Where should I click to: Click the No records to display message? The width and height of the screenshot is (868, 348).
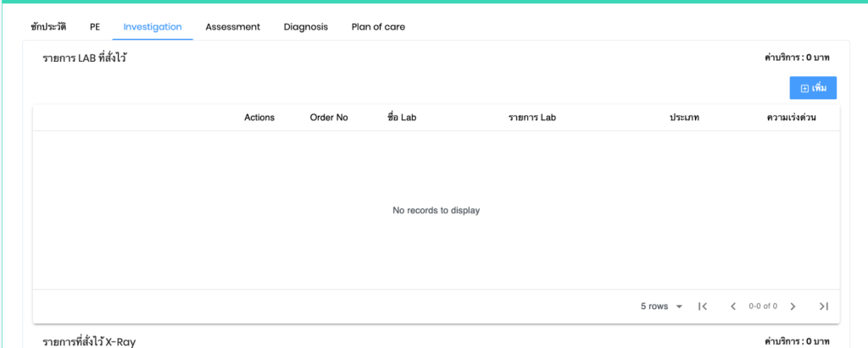tap(436, 210)
